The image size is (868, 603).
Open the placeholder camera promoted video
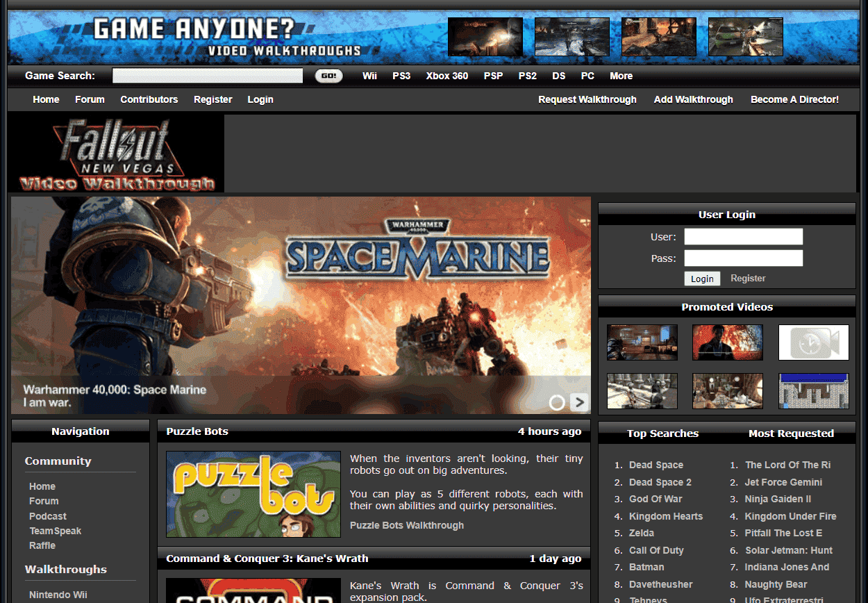(x=813, y=342)
